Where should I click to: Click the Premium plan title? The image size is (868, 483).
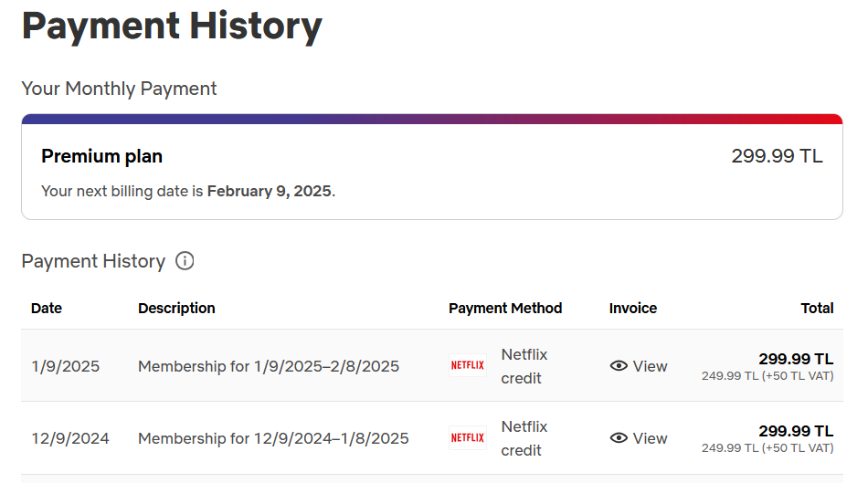point(101,156)
